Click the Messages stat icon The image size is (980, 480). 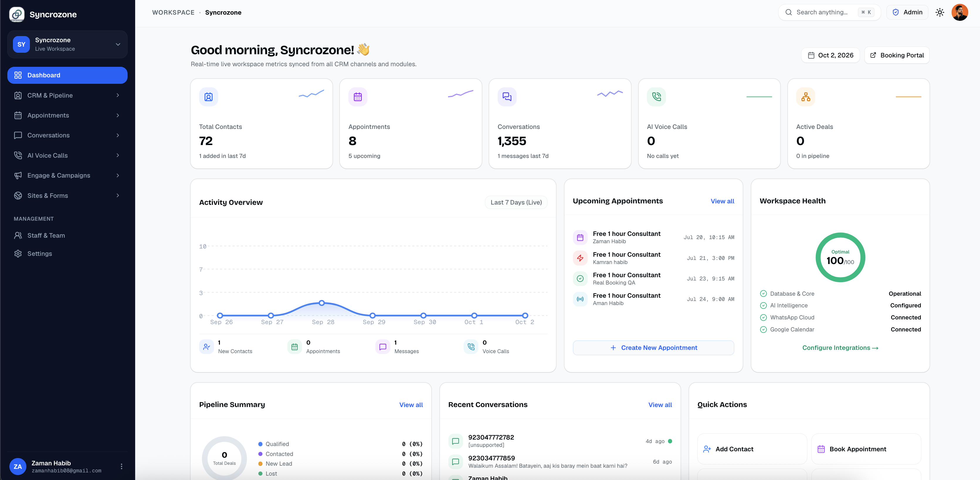[x=383, y=347]
